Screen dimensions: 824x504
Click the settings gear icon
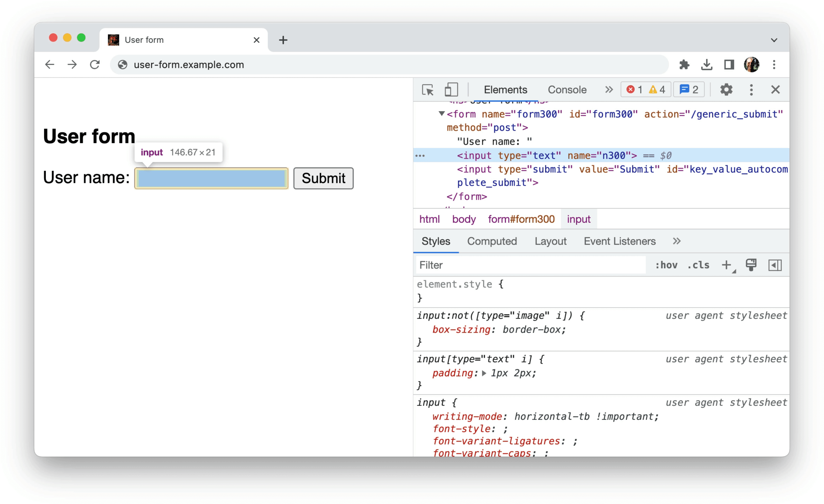[x=725, y=90]
